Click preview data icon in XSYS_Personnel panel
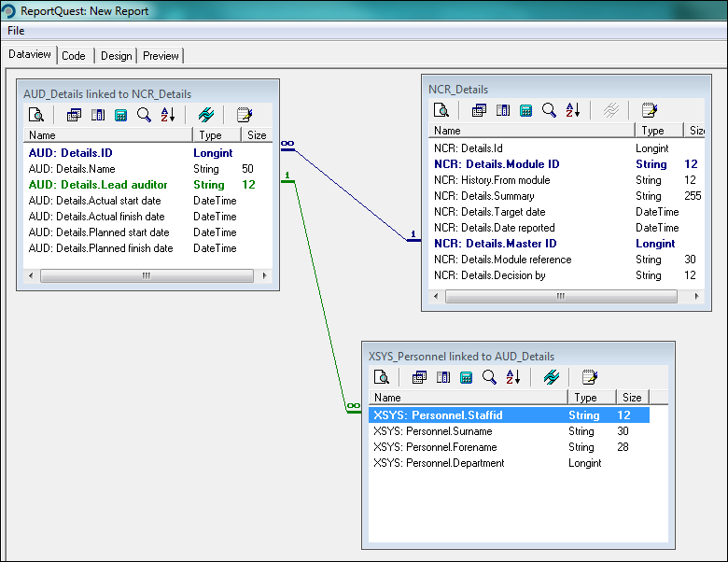This screenshot has width=728, height=562. pyautogui.click(x=382, y=377)
